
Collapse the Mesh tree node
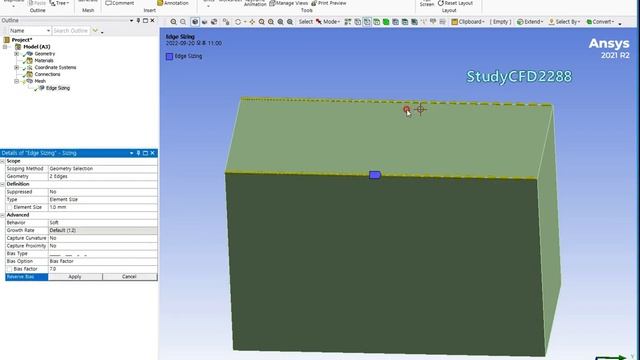pos(16,81)
